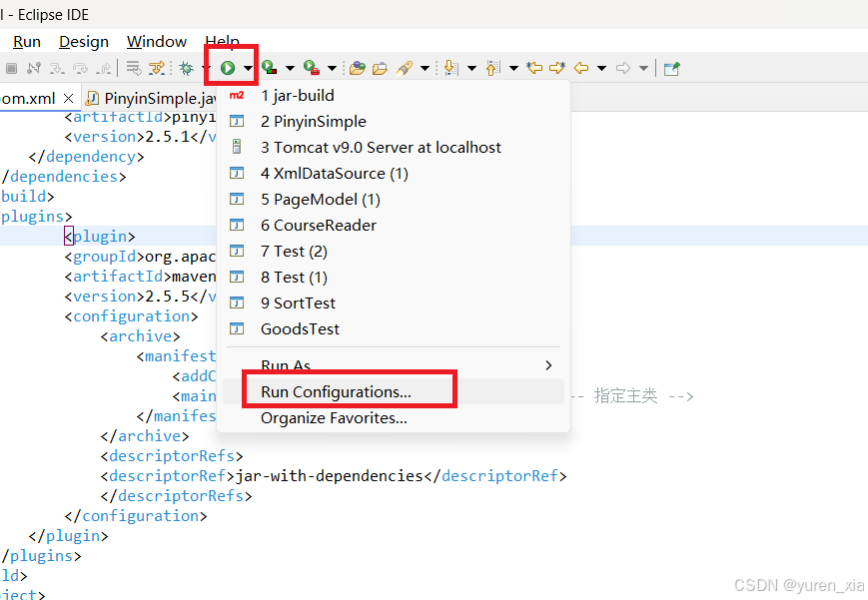Navigate to previous annotation arrow icon

(x=491, y=67)
